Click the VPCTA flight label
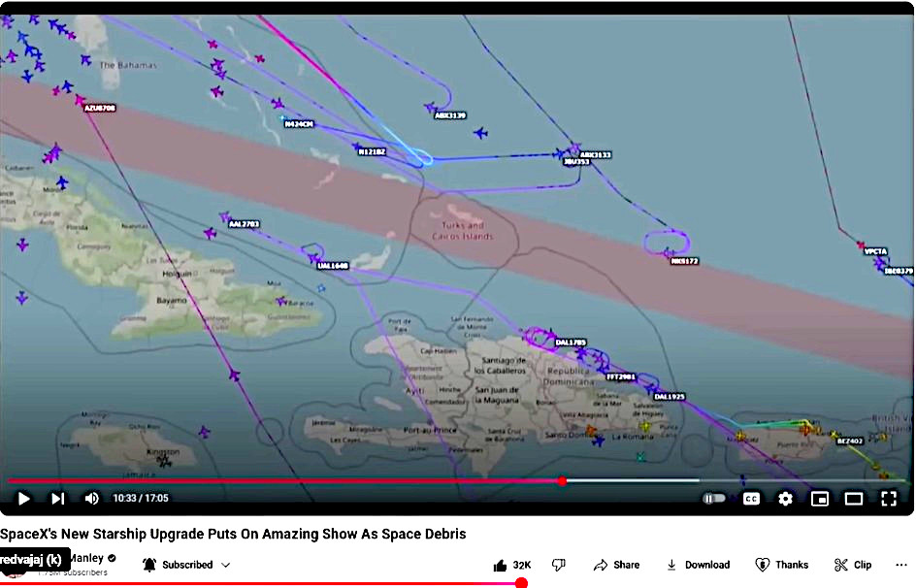This screenshot has height=588, width=916. [x=875, y=251]
